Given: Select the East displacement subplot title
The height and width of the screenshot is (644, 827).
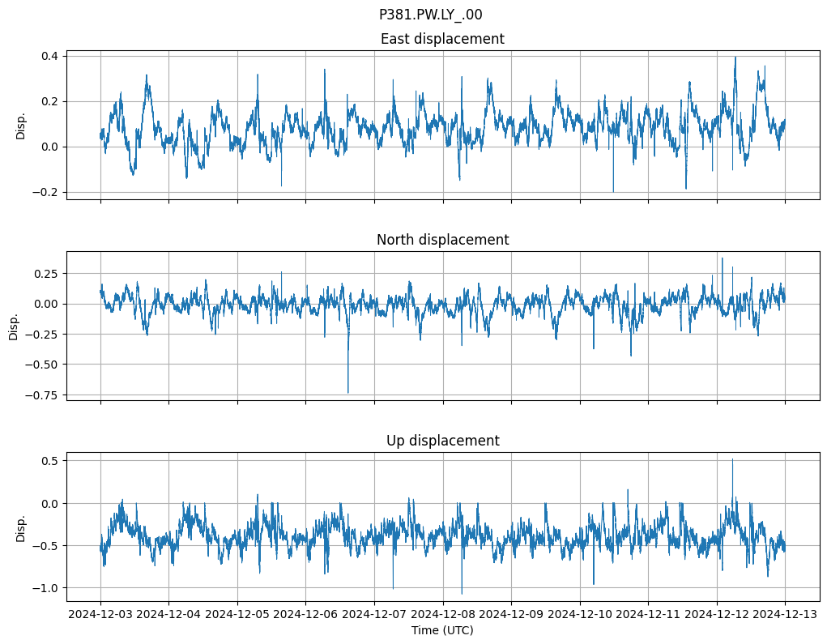Looking at the screenshot, I should [442, 39].
